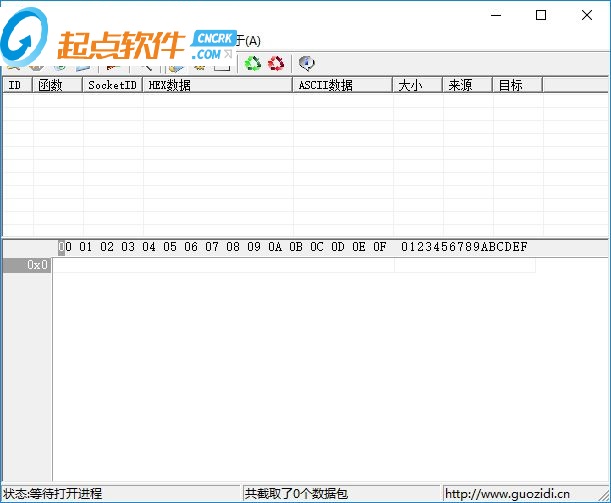The height and width of the screenshot is (503, 611).
Task: Click the 函数 column header
Action: (57, 85)
